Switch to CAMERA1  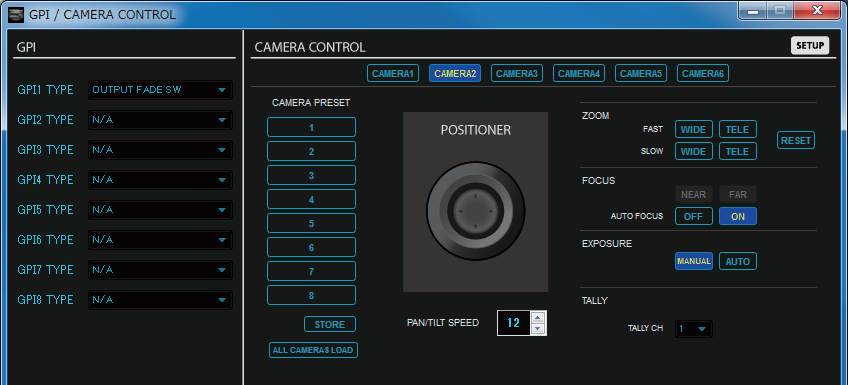tap(393, 74)
